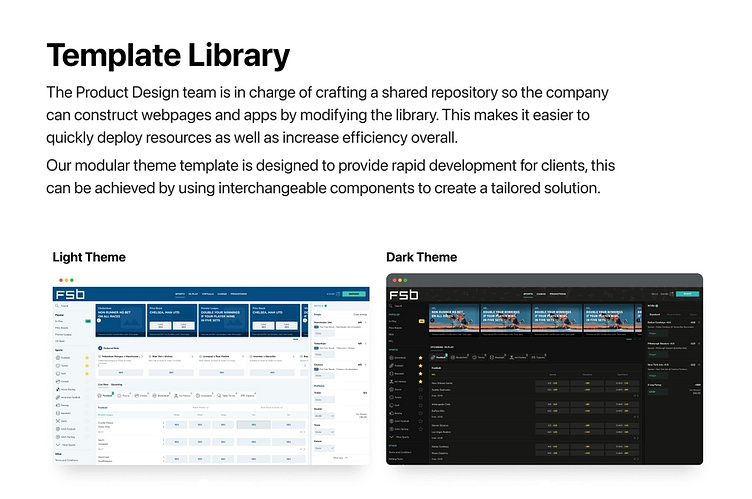This screenshot has height=499, width=752.
Task: Select Darts icon in Light Theme sidebar
Action: tap(58, 421)
